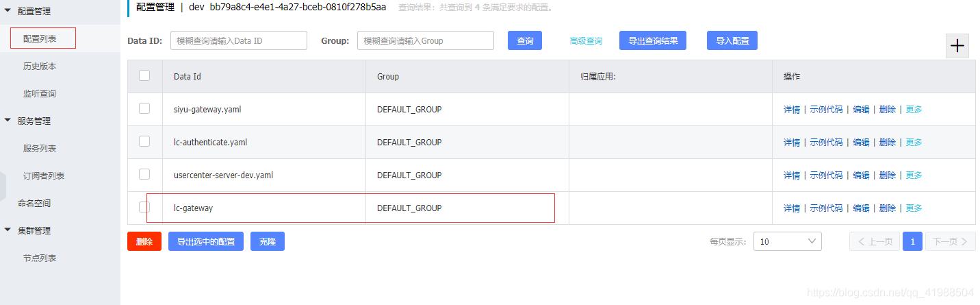Viewport: 980px width, 305px height.
Task: Open 示例代码 for lc-gateway
Action: coord(826,208)
